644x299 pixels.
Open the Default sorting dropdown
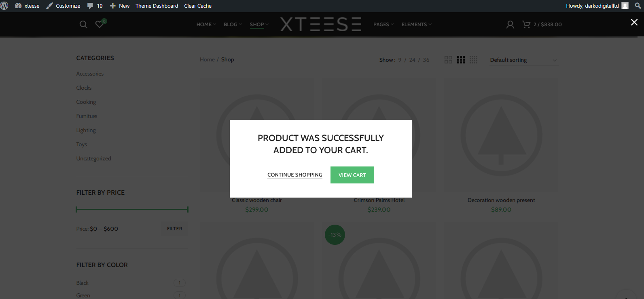[x=523, y=60]
